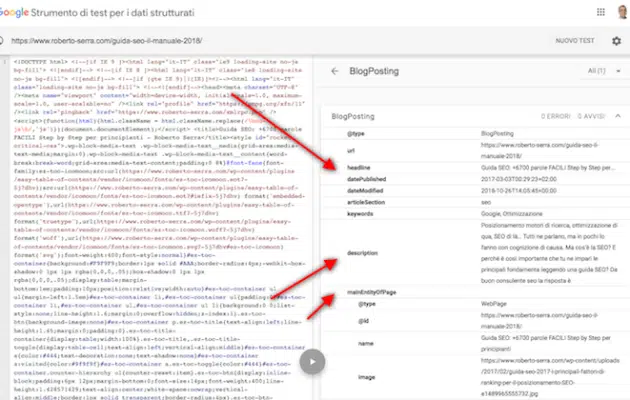Select the url property label

coord(351,151)
